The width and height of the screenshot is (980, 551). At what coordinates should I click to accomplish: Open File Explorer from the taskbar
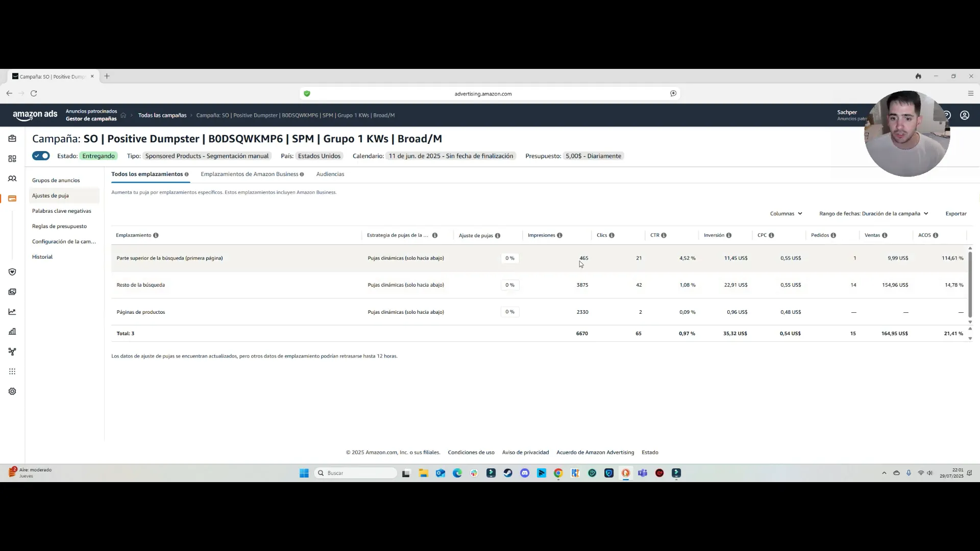(423, 473)
